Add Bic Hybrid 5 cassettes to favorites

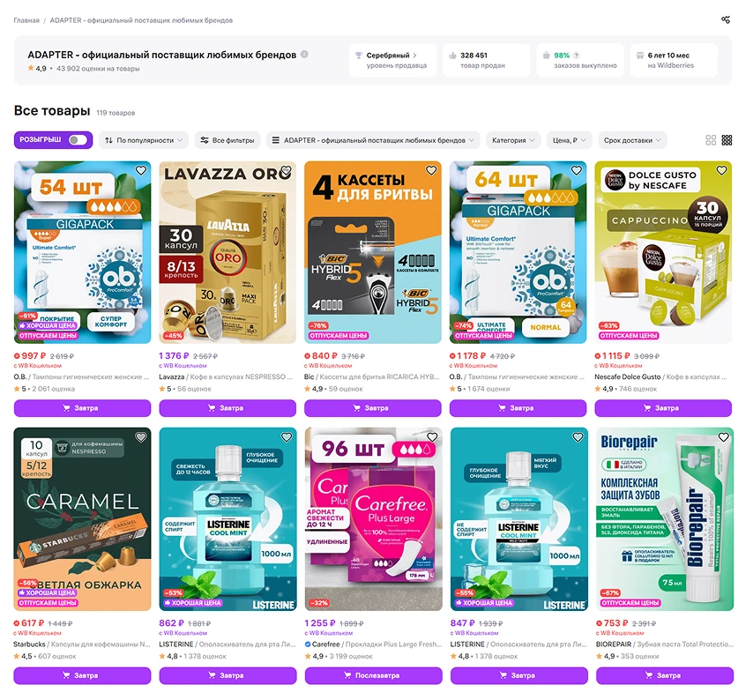click(431, 170)
